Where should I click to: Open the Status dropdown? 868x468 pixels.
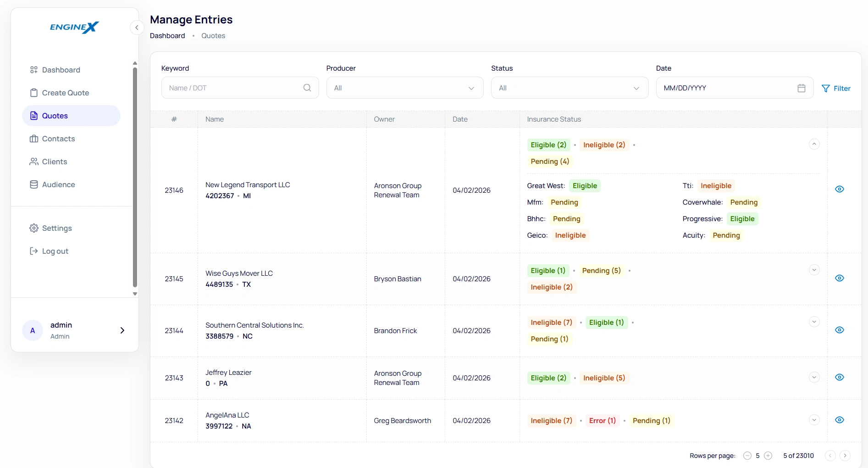569,88
